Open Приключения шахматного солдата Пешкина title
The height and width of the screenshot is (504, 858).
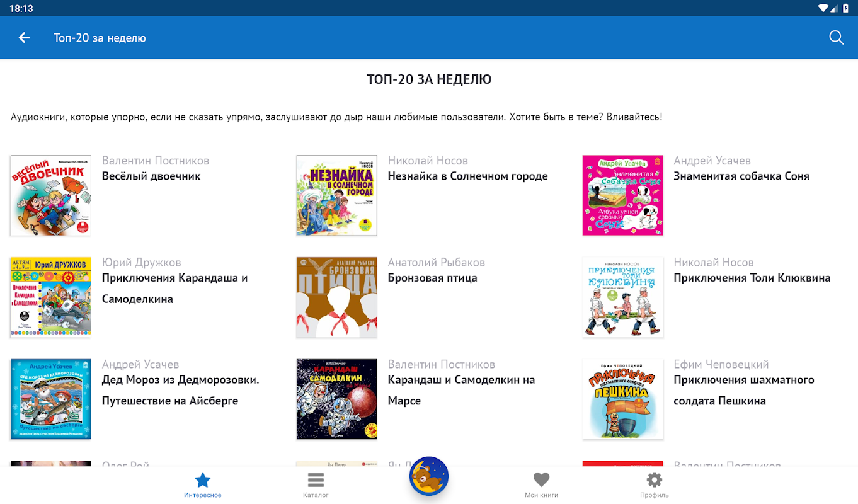click(x=744, y=391)
